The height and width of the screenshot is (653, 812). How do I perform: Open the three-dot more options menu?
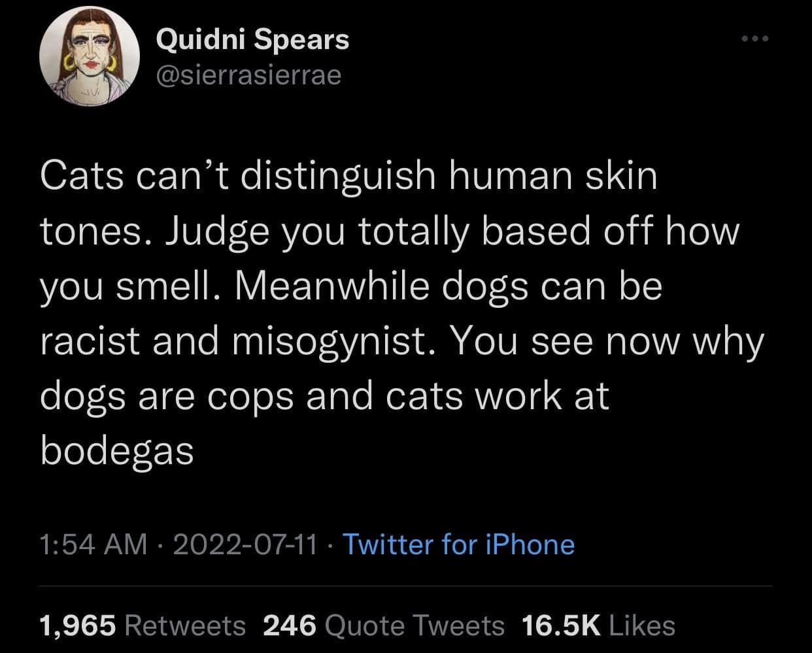pyautogui.click(x=756, y=39)
